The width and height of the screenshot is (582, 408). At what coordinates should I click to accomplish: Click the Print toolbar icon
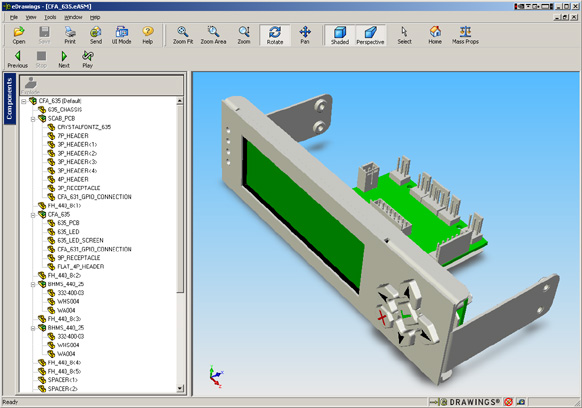[70, 36]
